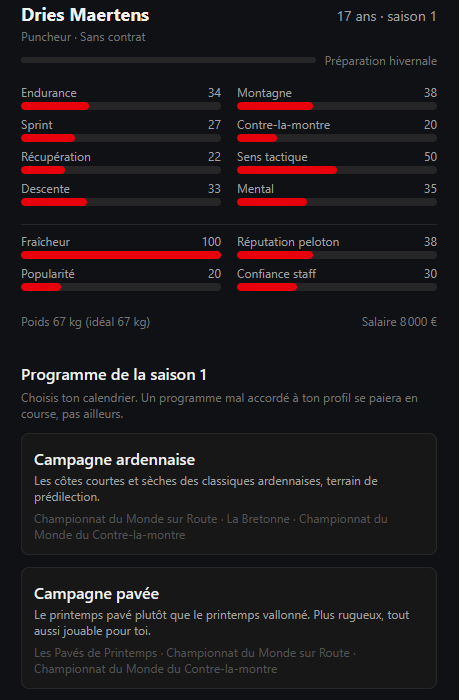Click the Descente stat bar
Viewport: 459px width, 700px height.
[121, 202]
